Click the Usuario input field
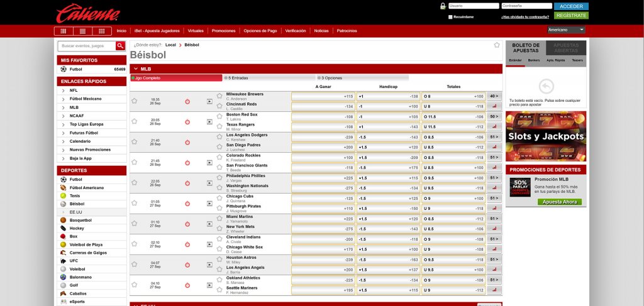The height and width of the screenshot is (306, 644). click(474, 6)
